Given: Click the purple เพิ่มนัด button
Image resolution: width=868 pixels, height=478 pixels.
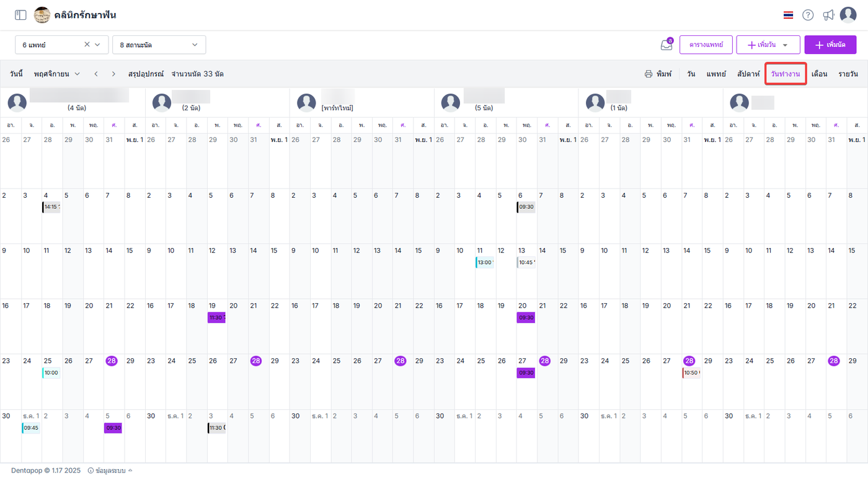Looking at the screenshot, I should (x=830, y=45).
